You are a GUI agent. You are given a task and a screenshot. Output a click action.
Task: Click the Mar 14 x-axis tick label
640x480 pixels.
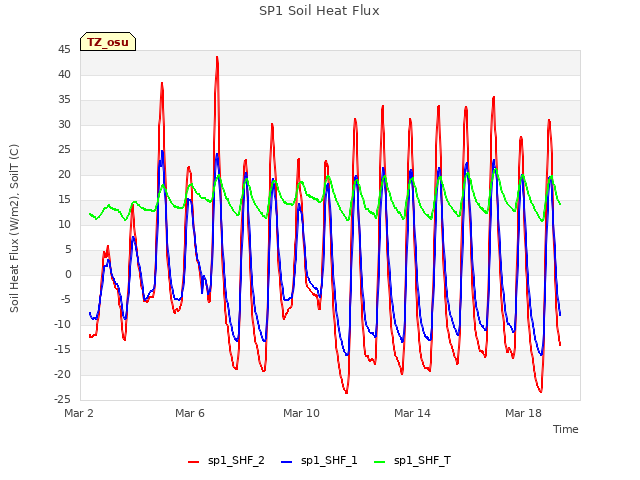click(412, 413)
